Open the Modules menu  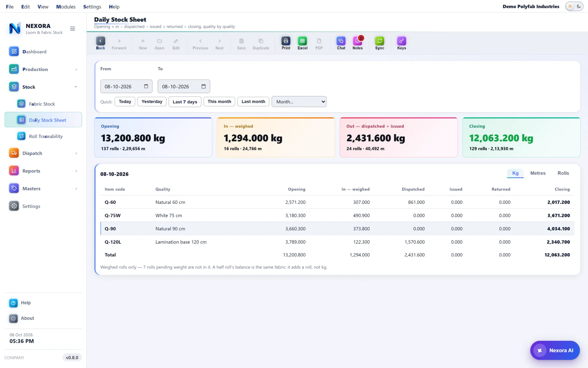66,7
